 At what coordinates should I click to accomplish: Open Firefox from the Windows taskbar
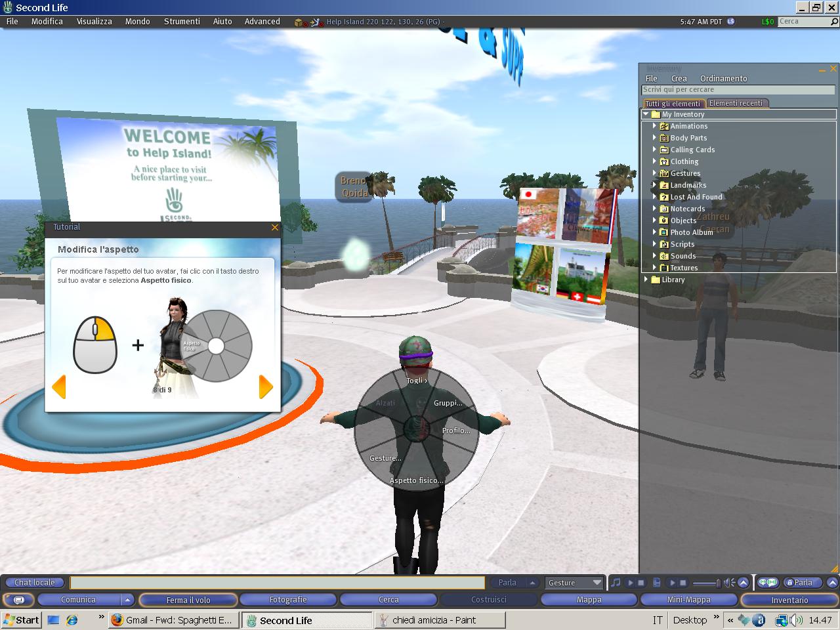[x=173, y=620]
